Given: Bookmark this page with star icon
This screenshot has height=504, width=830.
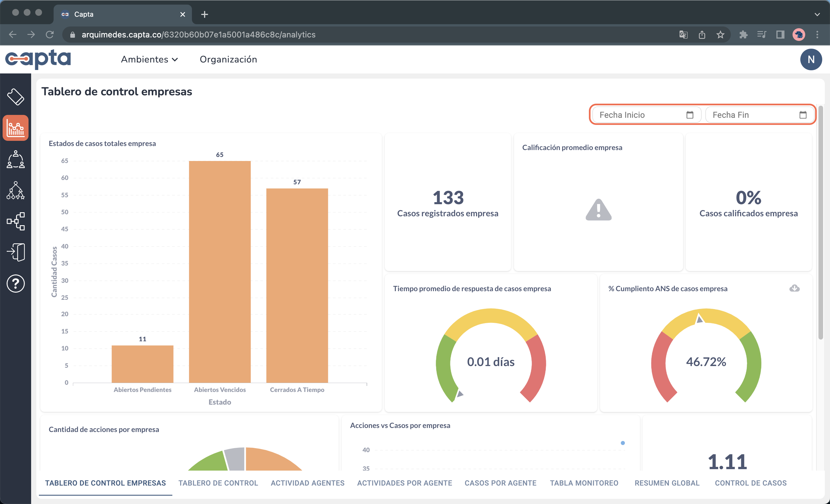Looking at the screenshot, I should coord(720,35).
